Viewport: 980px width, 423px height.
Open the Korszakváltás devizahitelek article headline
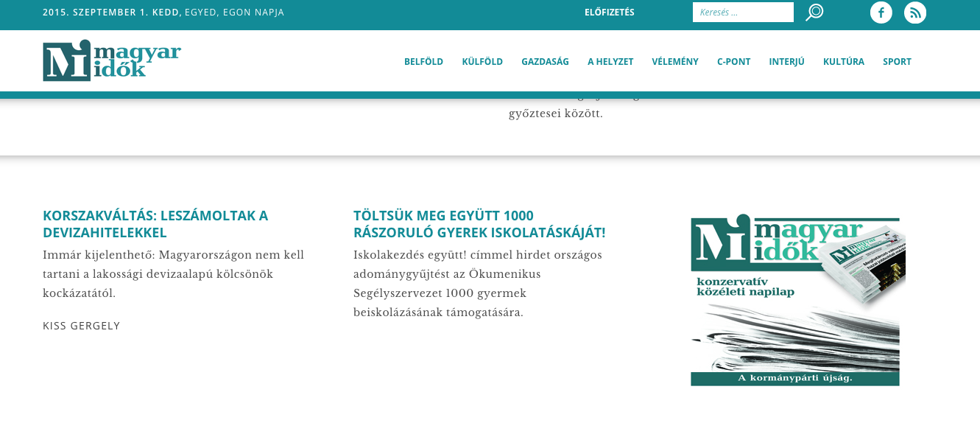(155, 224)
